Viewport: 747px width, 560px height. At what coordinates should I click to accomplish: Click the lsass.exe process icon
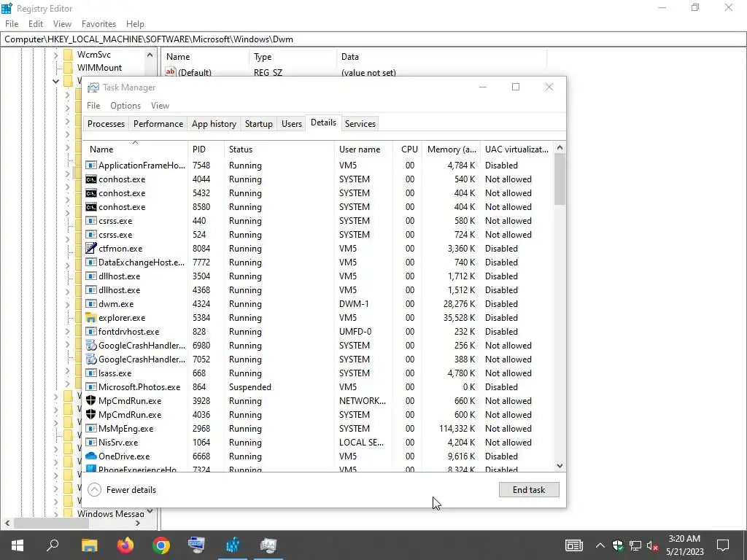[90, 373]
